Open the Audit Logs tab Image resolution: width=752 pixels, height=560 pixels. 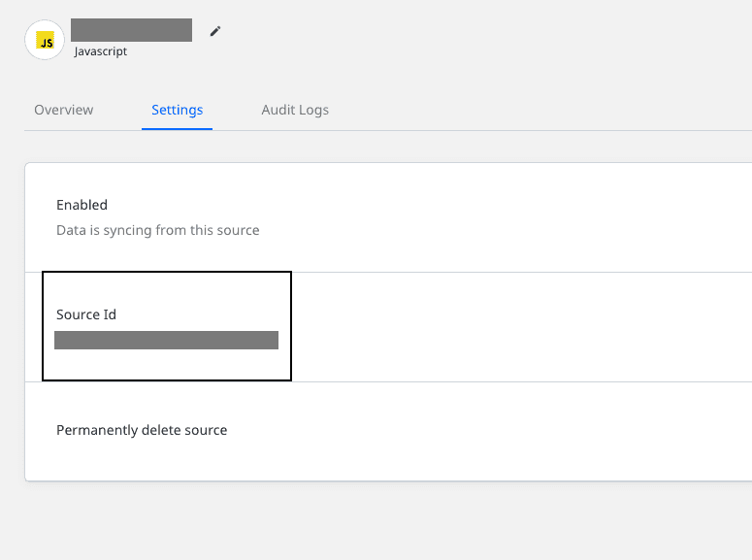pos(295,110)
